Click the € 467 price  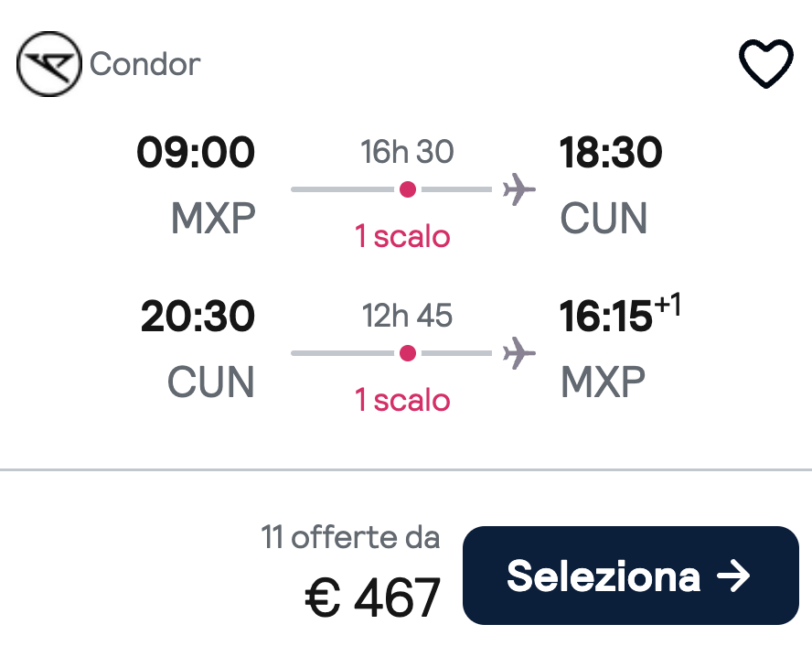372,598
